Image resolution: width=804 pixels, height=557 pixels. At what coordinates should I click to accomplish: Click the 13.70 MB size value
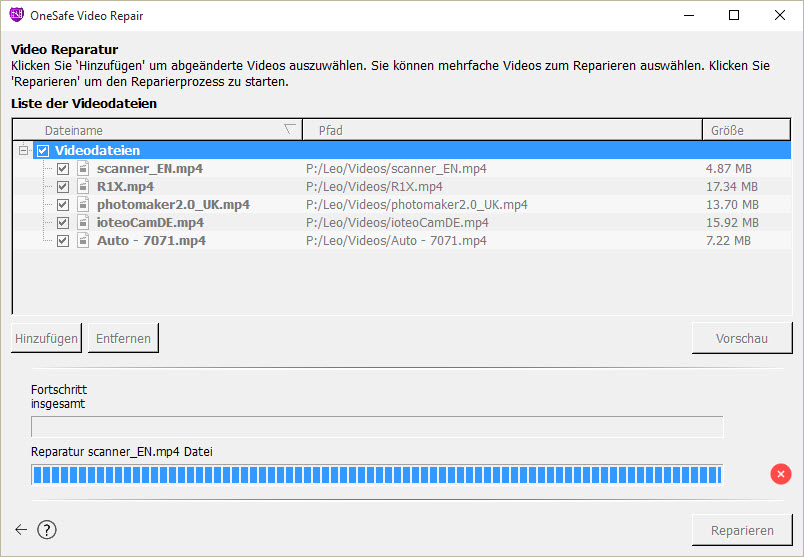point(732,205)
